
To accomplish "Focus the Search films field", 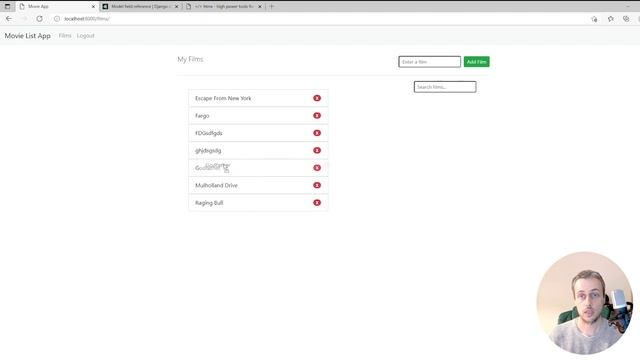I will tap(445, 87).
